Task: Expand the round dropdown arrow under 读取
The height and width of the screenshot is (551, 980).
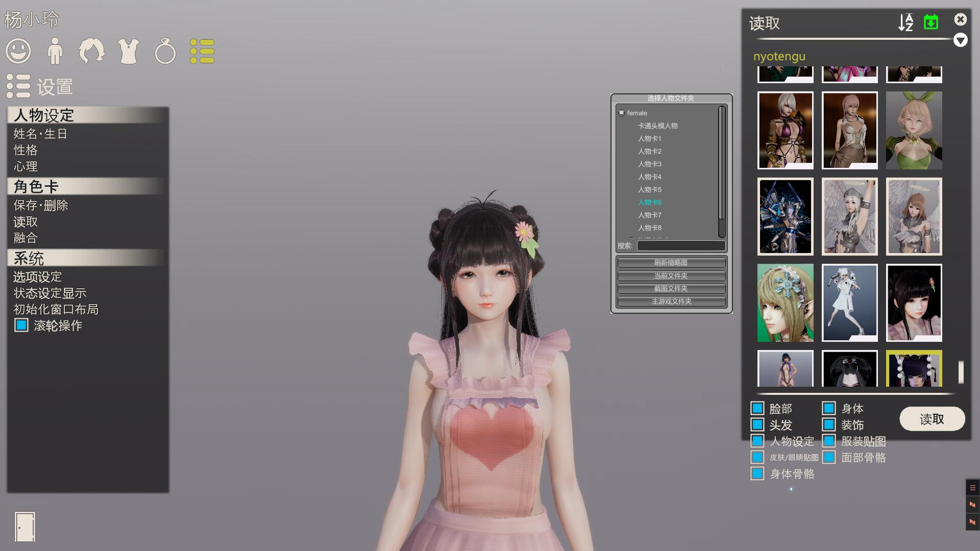Action: (x=960, y=40)
